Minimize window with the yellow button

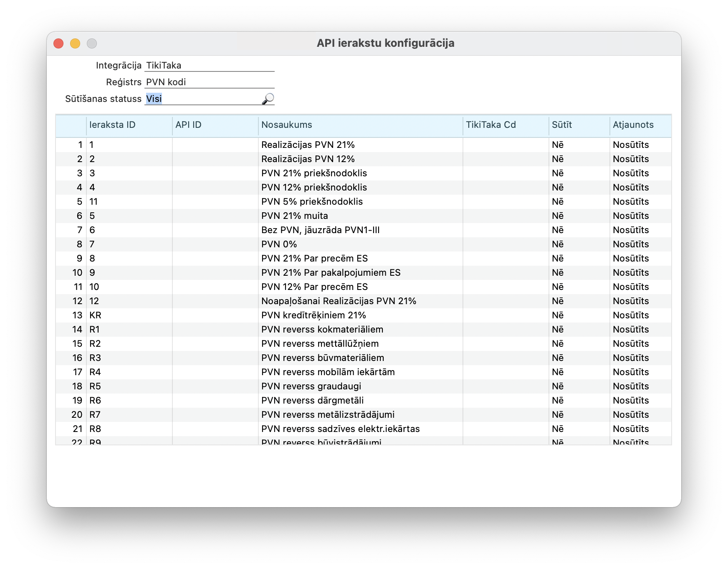pyautogui.click(x=75, y=43)
